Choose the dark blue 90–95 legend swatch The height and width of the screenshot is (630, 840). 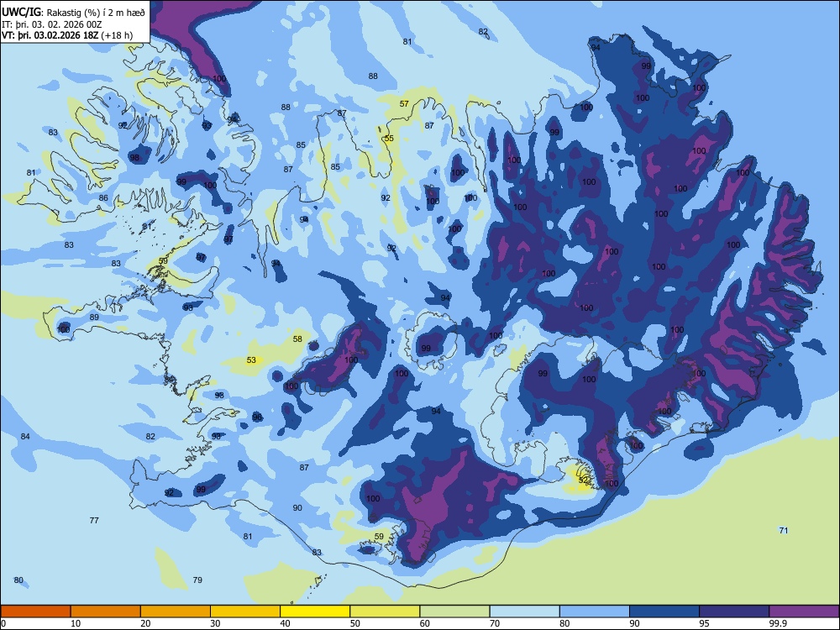coord(664,612)
